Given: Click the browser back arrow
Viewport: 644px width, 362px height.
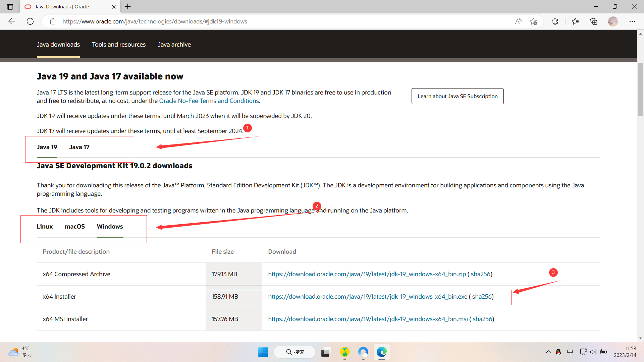Looking at the screenshot, I should click(12, 21).
